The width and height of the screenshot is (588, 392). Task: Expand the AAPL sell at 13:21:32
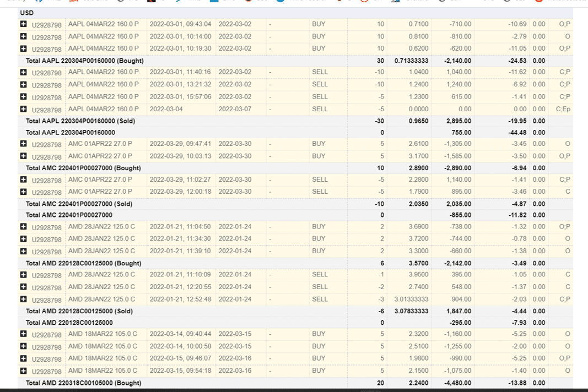23,84
